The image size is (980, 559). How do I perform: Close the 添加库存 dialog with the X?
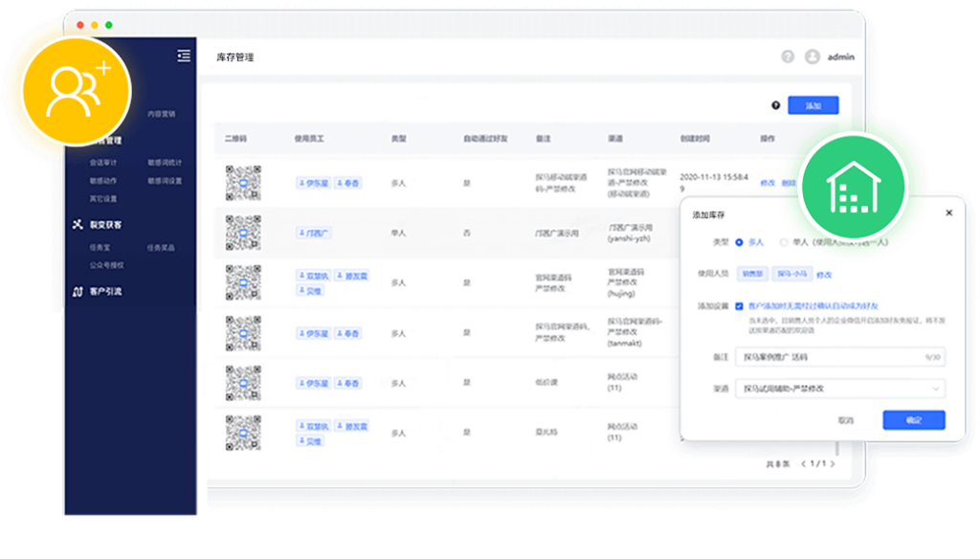tap(948, 213)
